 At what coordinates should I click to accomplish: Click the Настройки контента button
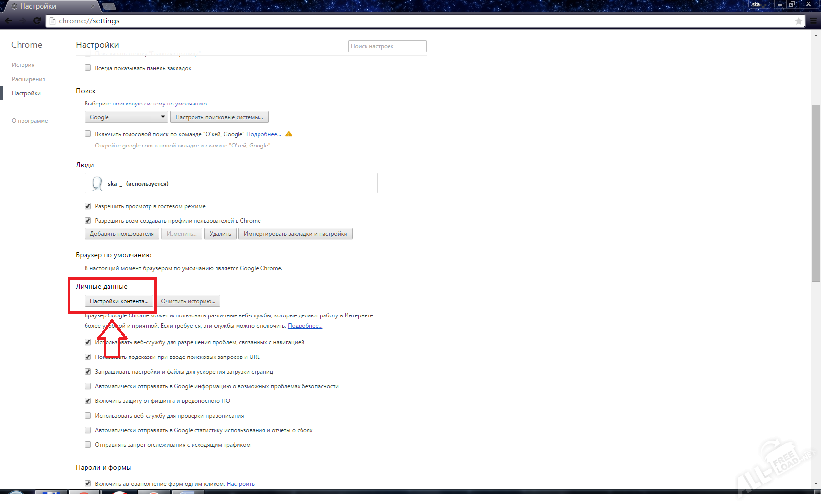click(x=119, y=301)
